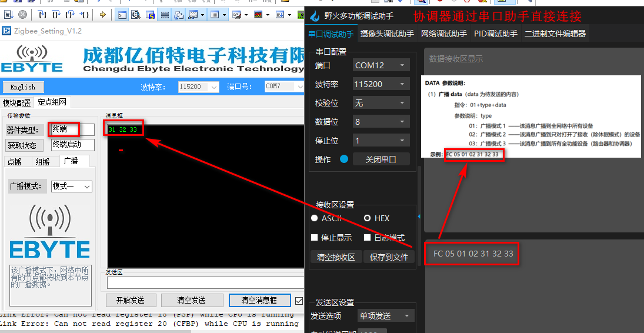Open the 广播模式 模式一 dropdown
The image size is (644, 333).
tap(72, 187)
